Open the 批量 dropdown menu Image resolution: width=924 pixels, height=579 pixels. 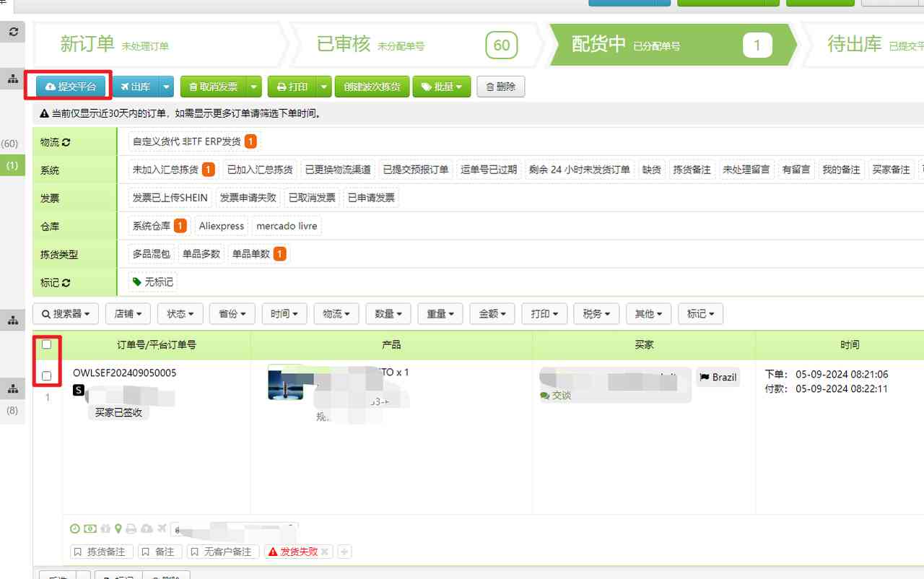[441, 86]
